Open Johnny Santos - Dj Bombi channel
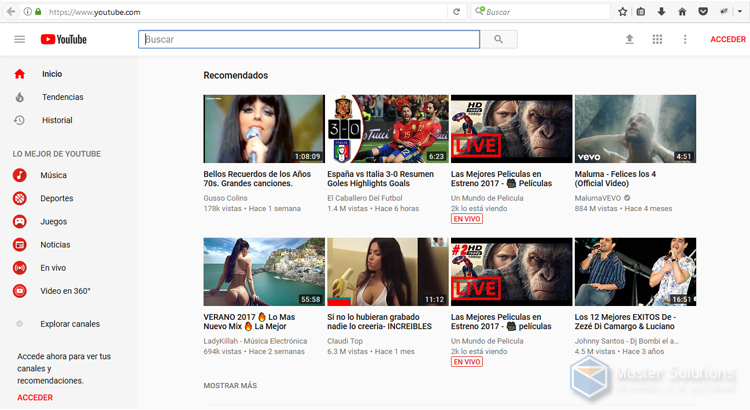The height and width of the screenshot is (410, 750). click(627, 341)
